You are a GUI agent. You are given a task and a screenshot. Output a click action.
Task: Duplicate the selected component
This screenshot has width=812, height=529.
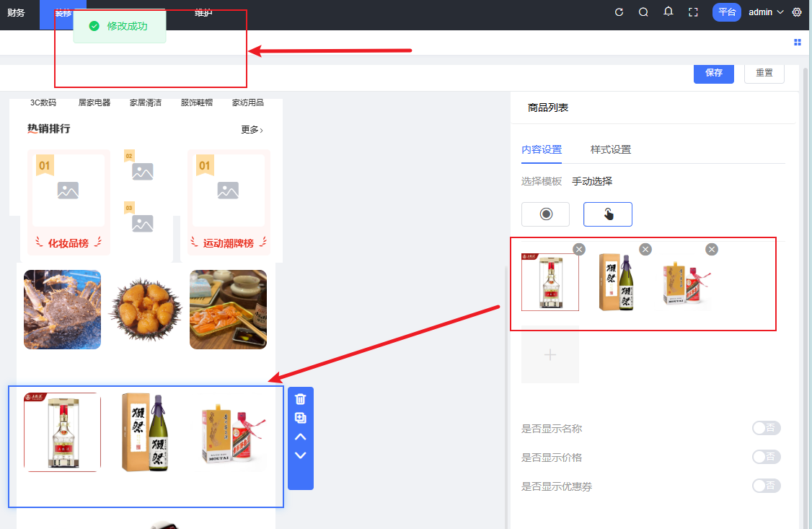click(x=301, y=418)
